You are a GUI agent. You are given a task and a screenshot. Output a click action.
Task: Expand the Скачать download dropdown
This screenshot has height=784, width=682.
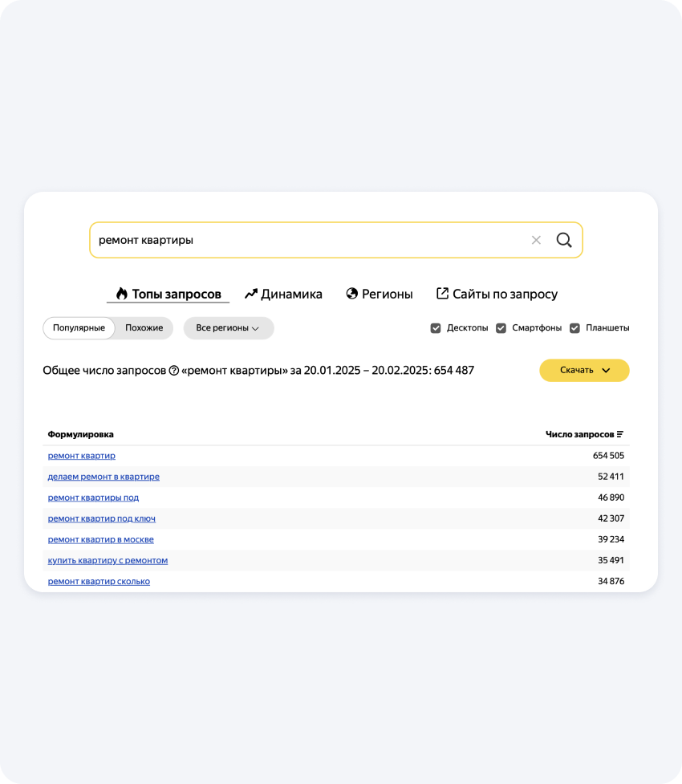(584, 370)
